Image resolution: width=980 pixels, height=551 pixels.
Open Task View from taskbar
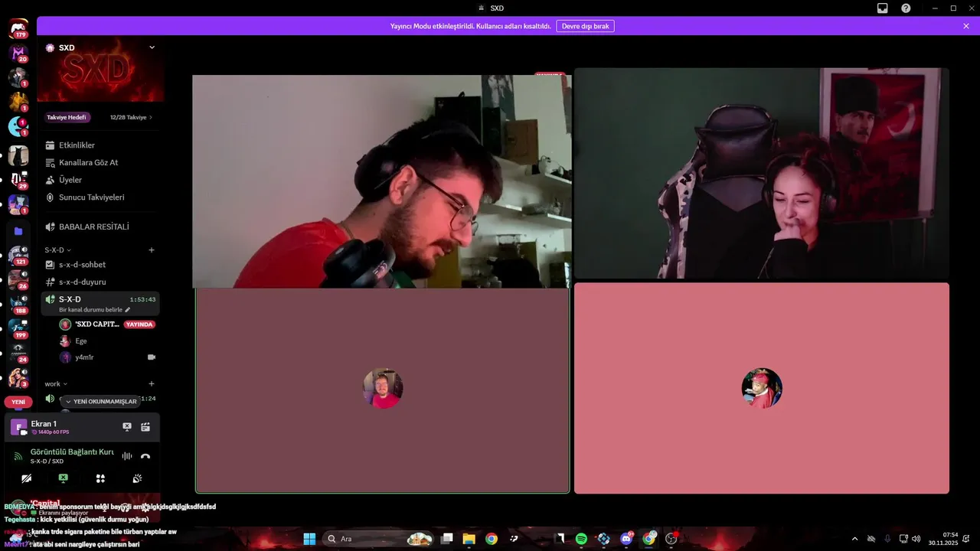point(446,539)
